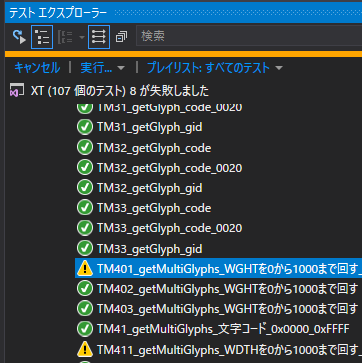362x363 pixels.
Task: Click warning icon of TM411_getMultiGlyphs
Action: pyautogui.click(x=85, y=349)
